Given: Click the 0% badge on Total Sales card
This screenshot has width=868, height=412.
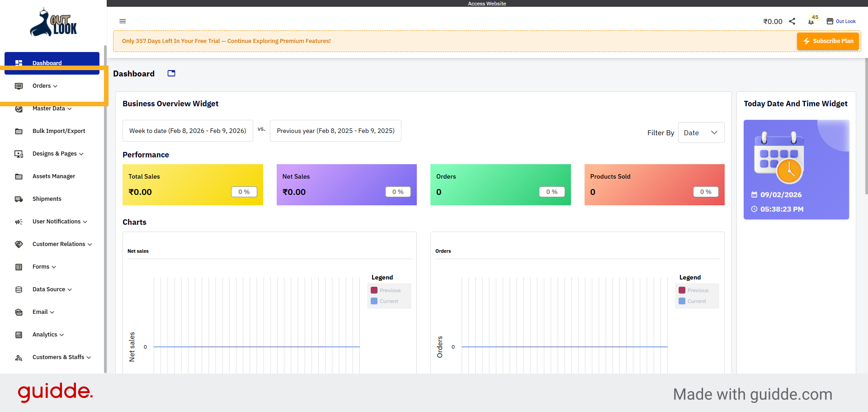Looking at the screenshot, I should point(244,192).
